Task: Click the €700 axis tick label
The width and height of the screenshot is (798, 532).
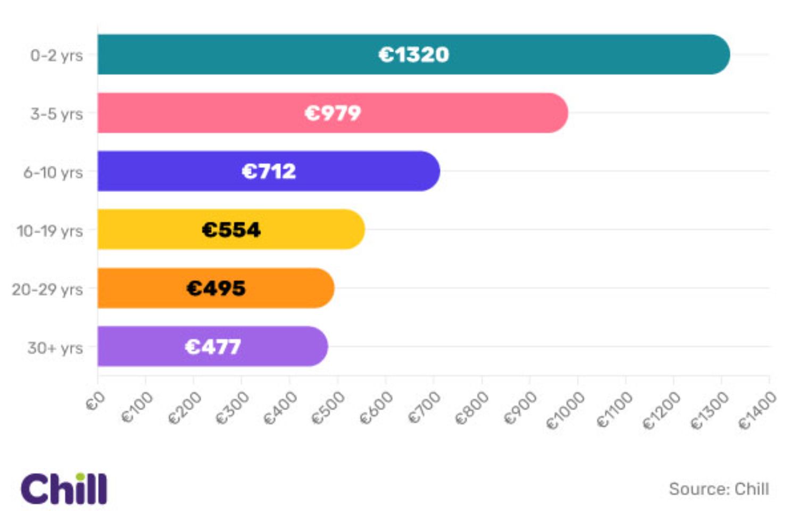Action: [425, 408]
